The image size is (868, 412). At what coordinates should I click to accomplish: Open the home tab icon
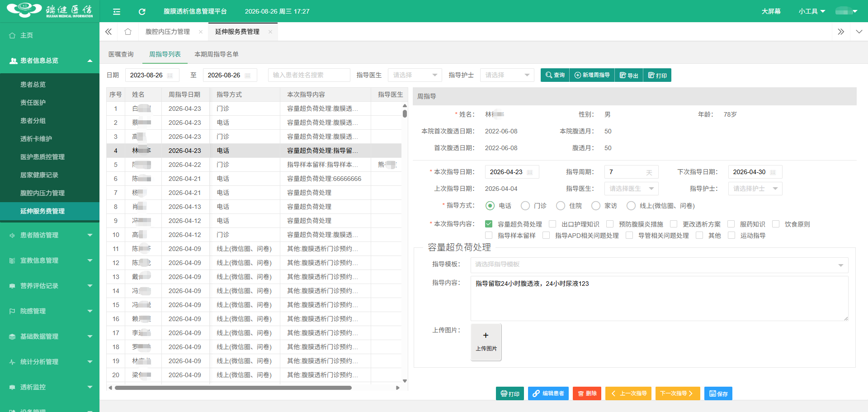[x=128, y=32]
